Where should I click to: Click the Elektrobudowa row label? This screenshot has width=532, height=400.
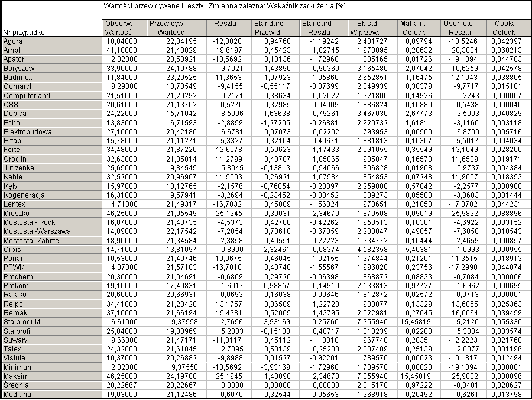(x=51, y=132)
